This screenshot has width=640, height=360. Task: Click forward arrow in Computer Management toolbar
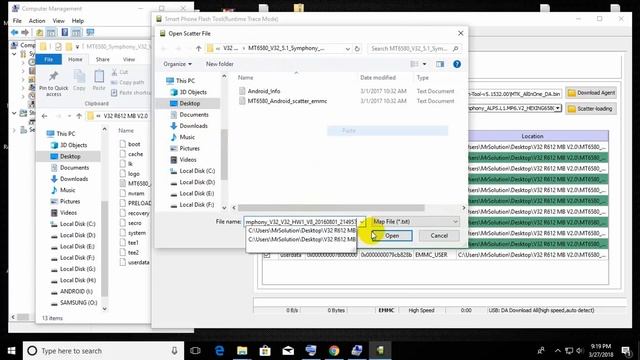(25, 32)
